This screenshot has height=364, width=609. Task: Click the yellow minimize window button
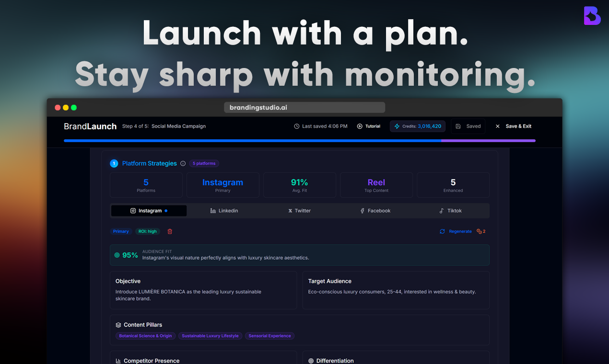(x=66, y=108)
